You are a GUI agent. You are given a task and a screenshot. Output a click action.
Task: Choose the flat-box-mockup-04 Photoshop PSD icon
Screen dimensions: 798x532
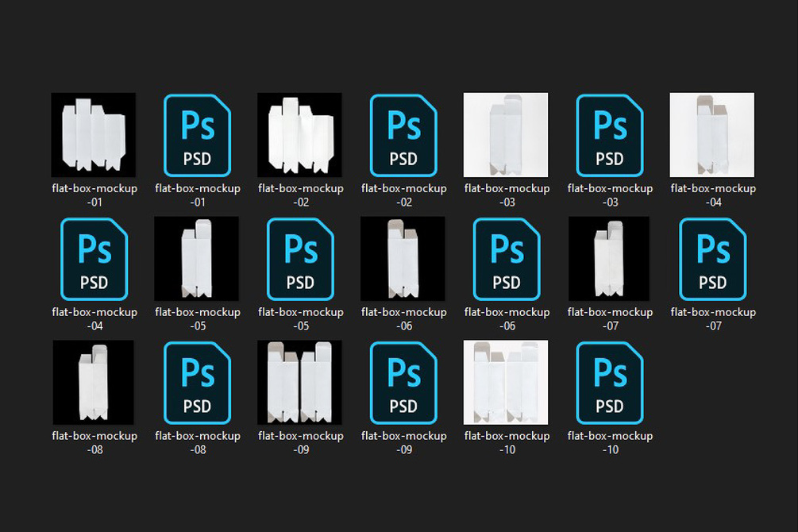[94, 259]
